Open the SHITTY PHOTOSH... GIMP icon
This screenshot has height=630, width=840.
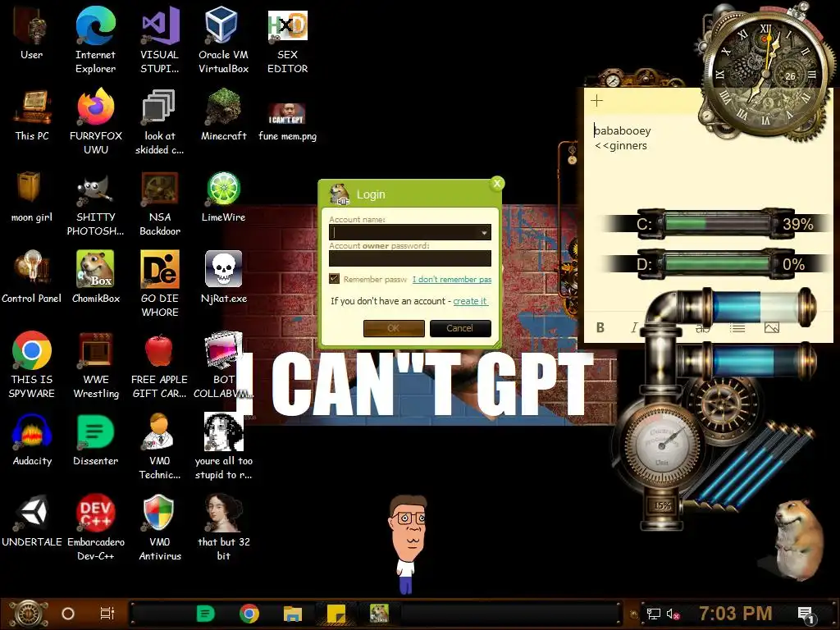click(95, 203)
